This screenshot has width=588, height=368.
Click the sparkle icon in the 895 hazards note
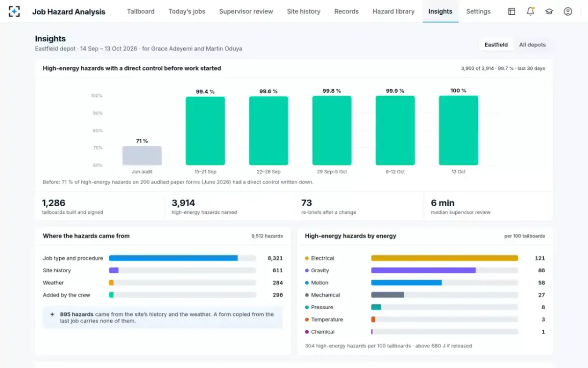[x=52, y=314]
